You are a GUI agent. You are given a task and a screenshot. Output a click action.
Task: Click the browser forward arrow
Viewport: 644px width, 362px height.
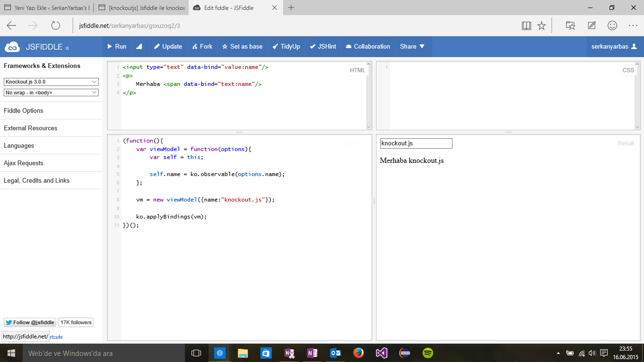pos(33,25)
